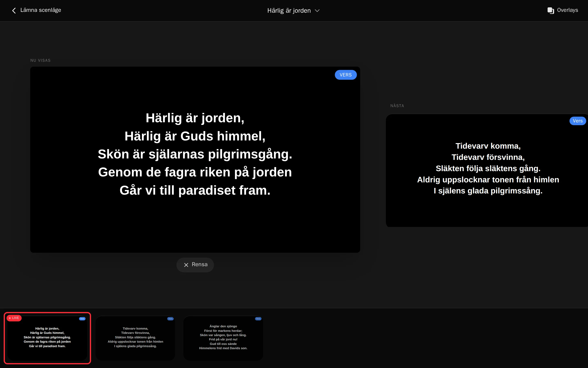Click the X icon in Rensa button
The height and width of the screenshot is (368, 588).
pos(186,265)
